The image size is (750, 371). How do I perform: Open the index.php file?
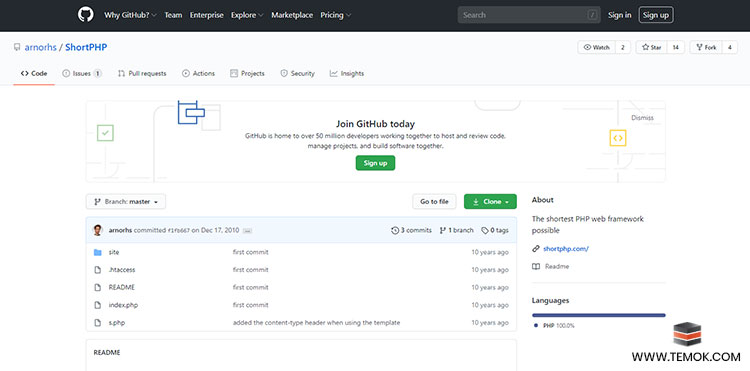pyautogui.click(x=123, y=305)
